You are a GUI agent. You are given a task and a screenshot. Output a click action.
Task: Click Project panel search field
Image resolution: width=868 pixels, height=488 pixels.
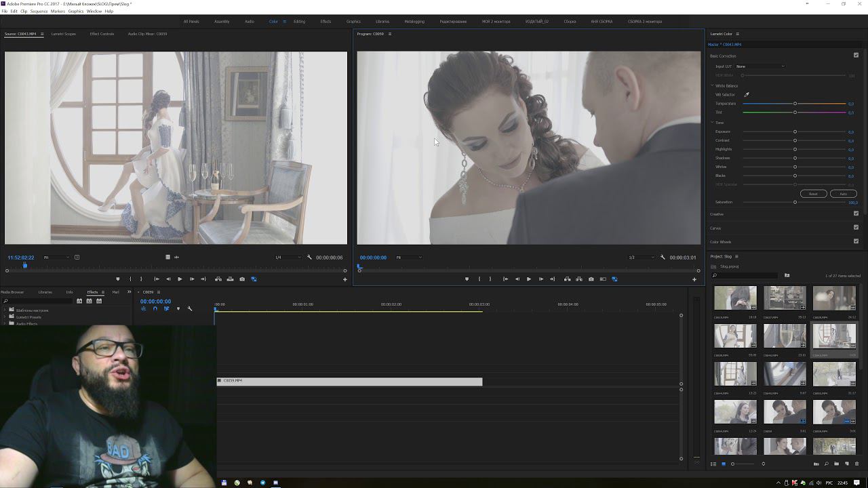coord(746,275)
